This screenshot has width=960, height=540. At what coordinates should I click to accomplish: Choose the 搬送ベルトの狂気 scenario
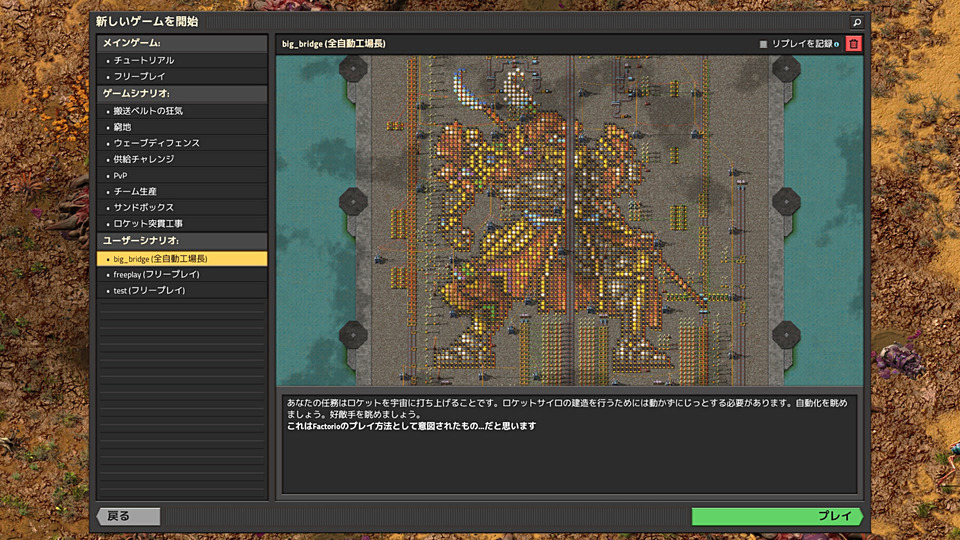(x=182, y=111)
